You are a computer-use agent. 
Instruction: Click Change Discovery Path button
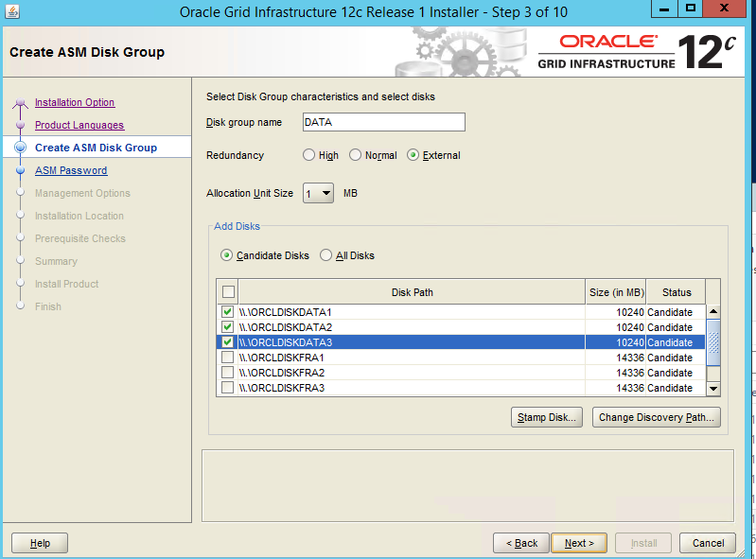click(x=657, y=417)
